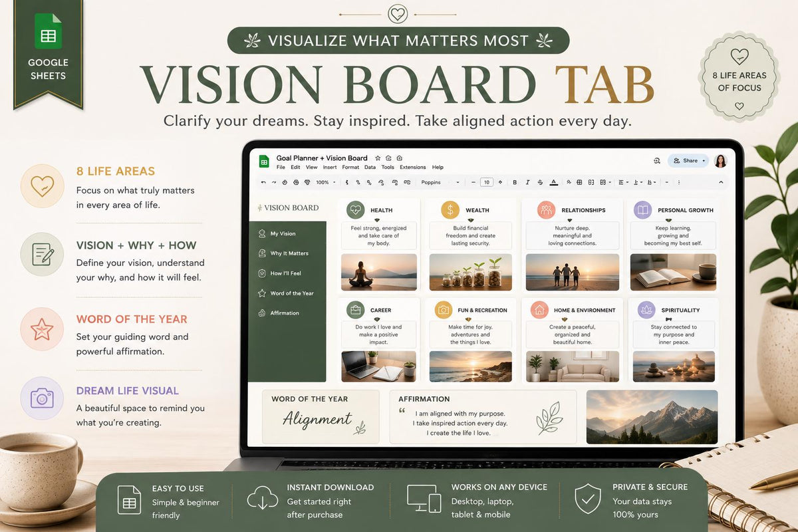
Task: Click the Career laptop image
Action: 379,366
